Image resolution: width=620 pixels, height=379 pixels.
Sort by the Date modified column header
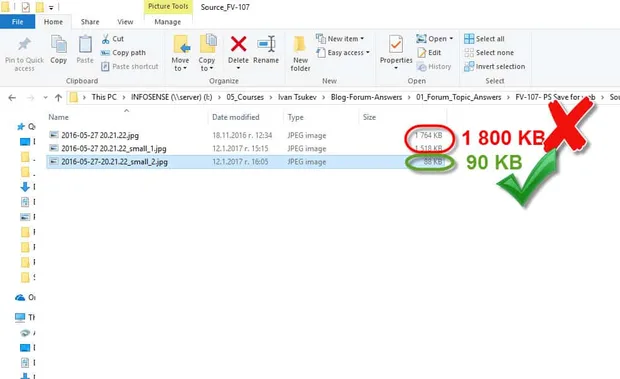(x=236, y=117)
